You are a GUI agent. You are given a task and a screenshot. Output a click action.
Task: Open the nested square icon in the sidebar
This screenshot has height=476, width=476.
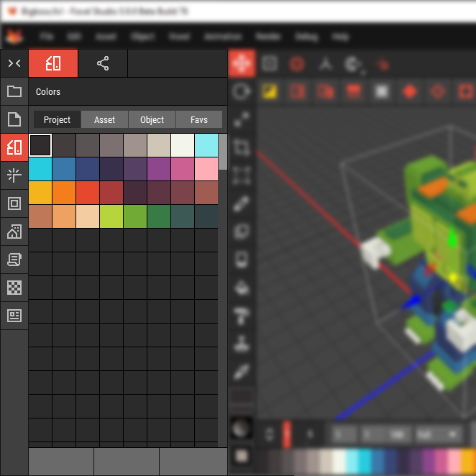point(14,203)
